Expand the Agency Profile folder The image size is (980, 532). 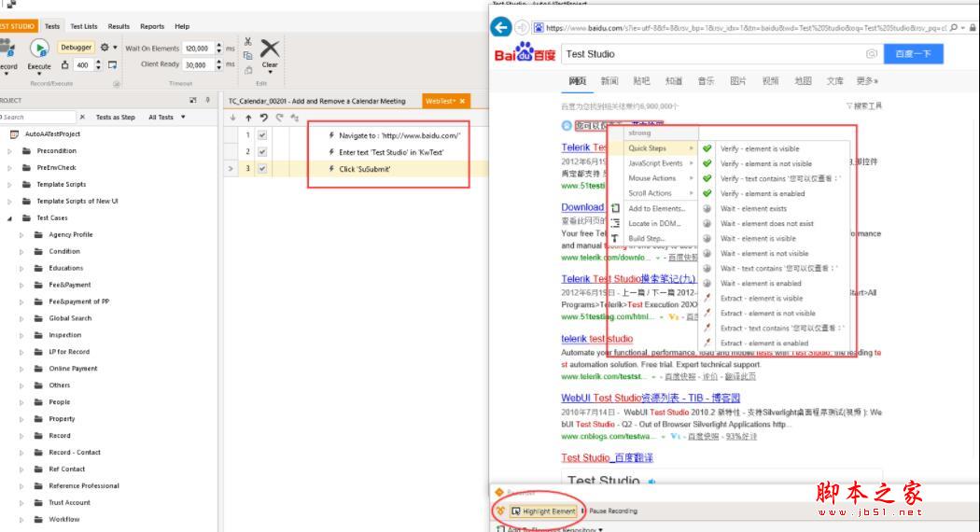coord(21,235)
